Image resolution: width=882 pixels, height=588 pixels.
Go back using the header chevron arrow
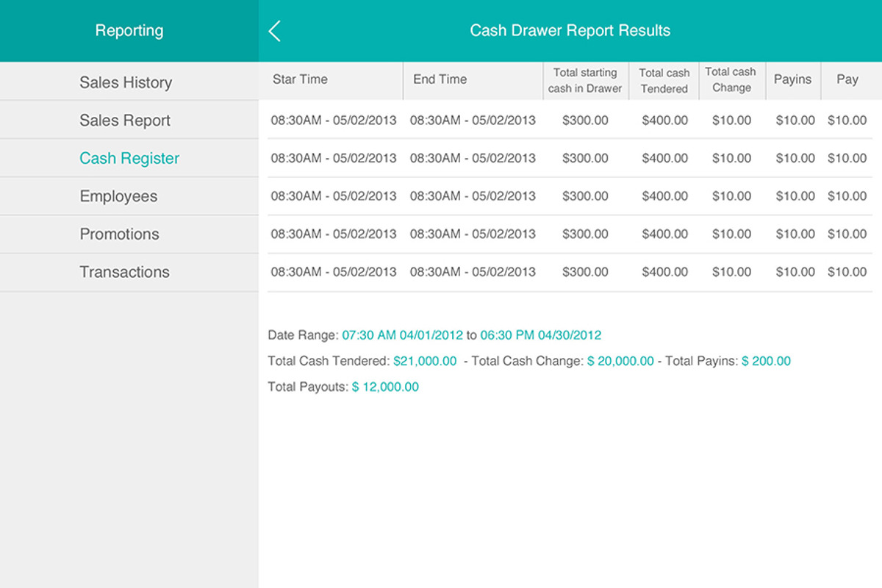(x=275, y=31)
